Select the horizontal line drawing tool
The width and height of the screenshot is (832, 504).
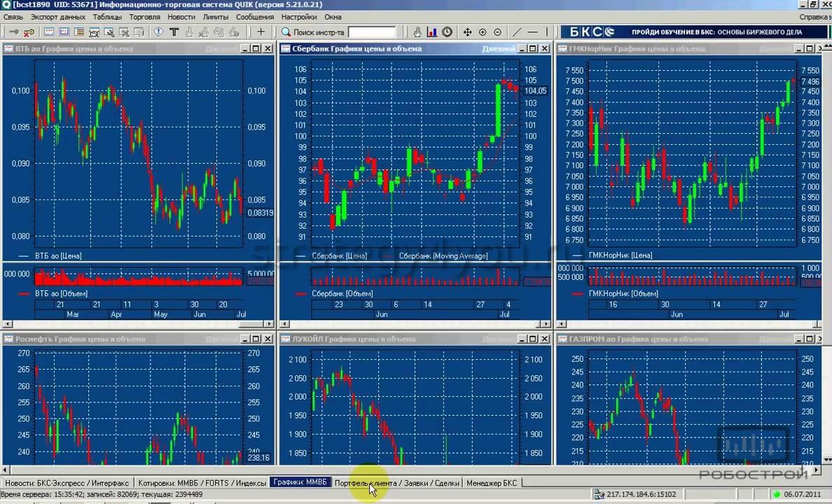[x=533, y=32]
